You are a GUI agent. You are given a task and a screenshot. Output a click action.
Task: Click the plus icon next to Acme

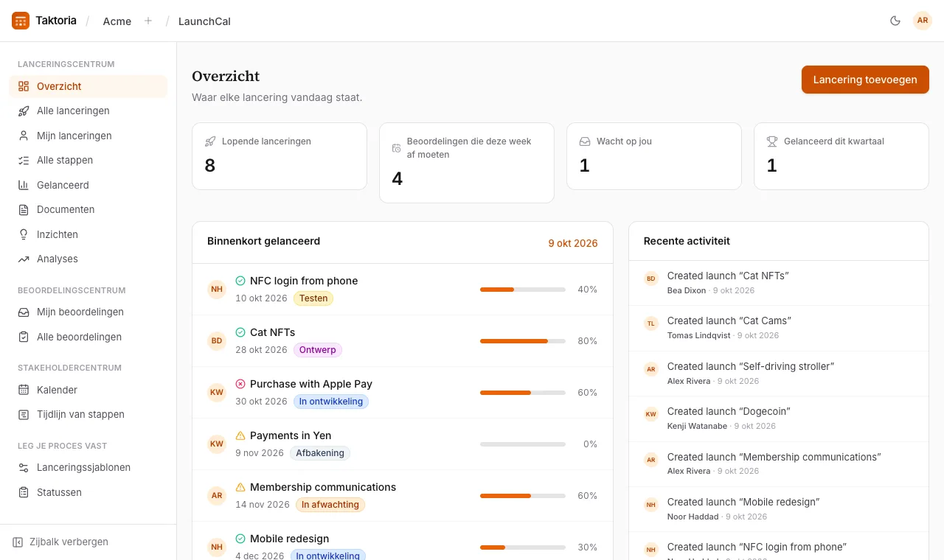click(x=148, y=21)
